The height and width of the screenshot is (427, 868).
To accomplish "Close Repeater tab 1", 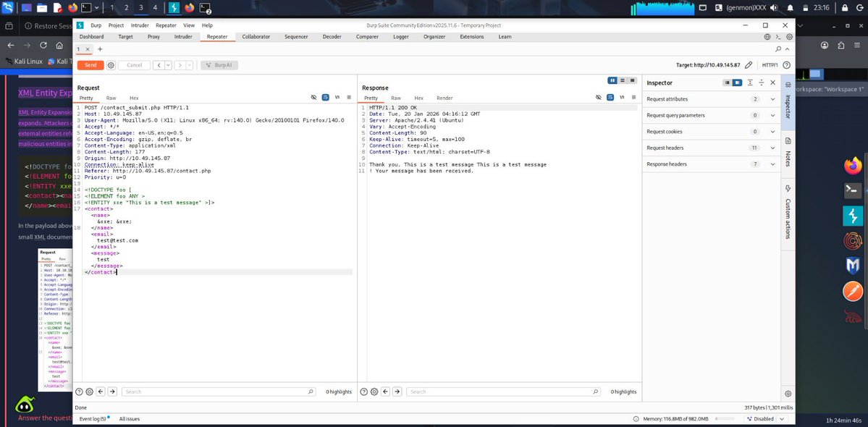I will tap(87, 49).
